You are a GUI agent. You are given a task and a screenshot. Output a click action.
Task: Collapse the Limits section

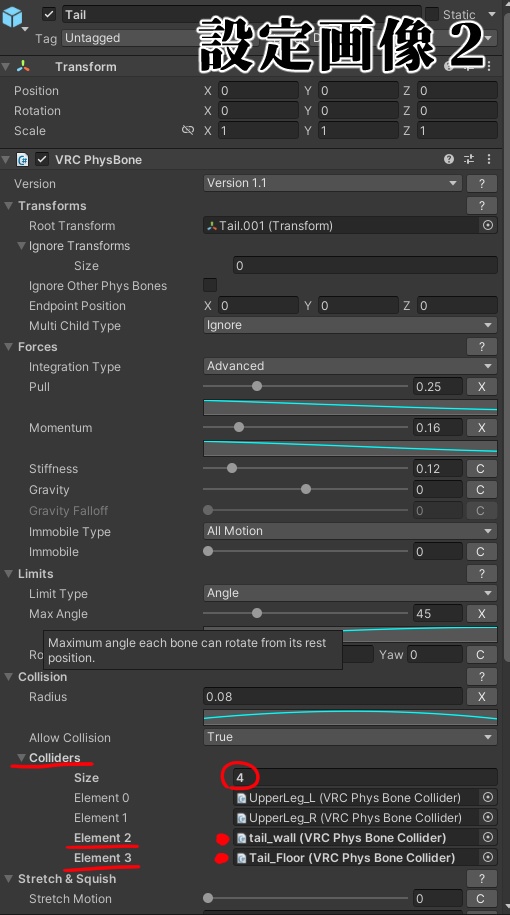(9, 574)
